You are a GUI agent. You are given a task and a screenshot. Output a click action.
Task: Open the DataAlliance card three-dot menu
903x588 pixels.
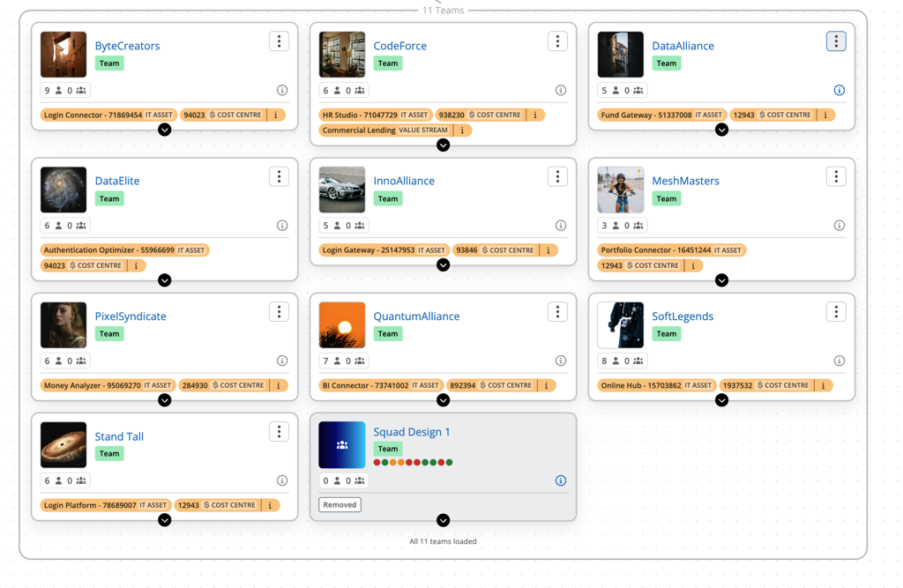tap(836, 41)
